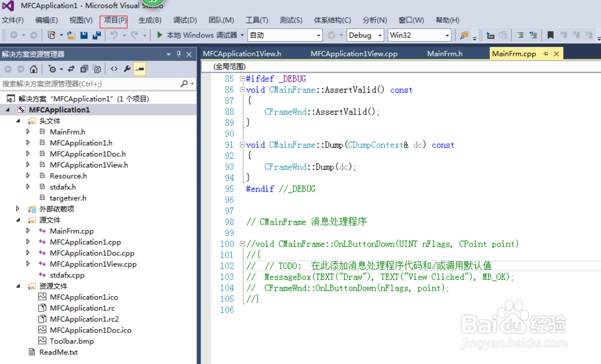601x364 pixels.
Task: Click the Save All icon
Action: point(97,35)
